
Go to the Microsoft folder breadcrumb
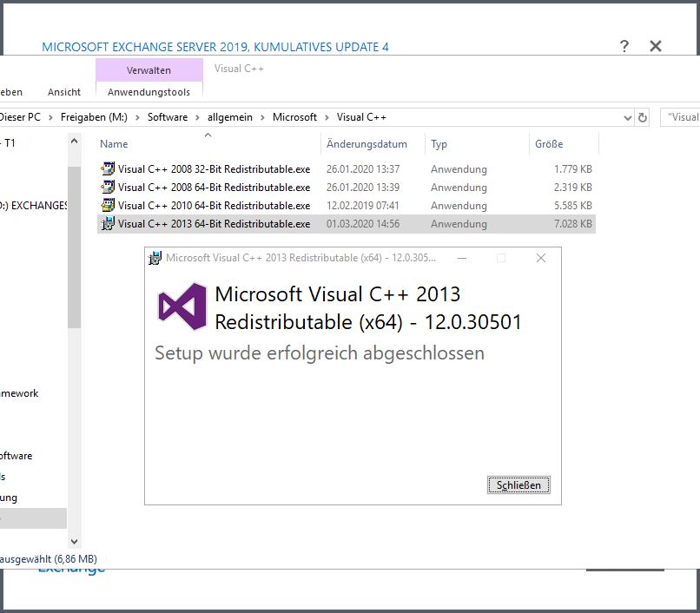(294, 117)
